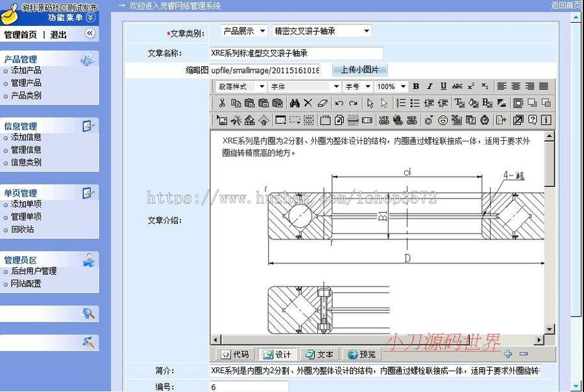Decrease editor height with minus icon

(x=524, y=354)
